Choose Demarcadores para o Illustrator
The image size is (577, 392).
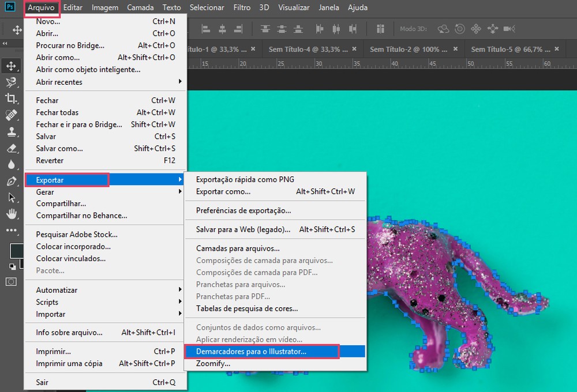[254, 350]
